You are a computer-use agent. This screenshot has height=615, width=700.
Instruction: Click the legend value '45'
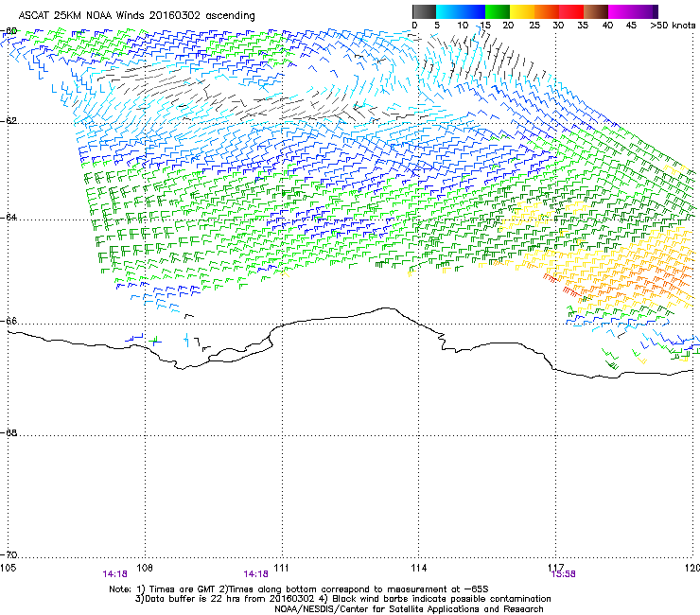[x=631, y=26]
